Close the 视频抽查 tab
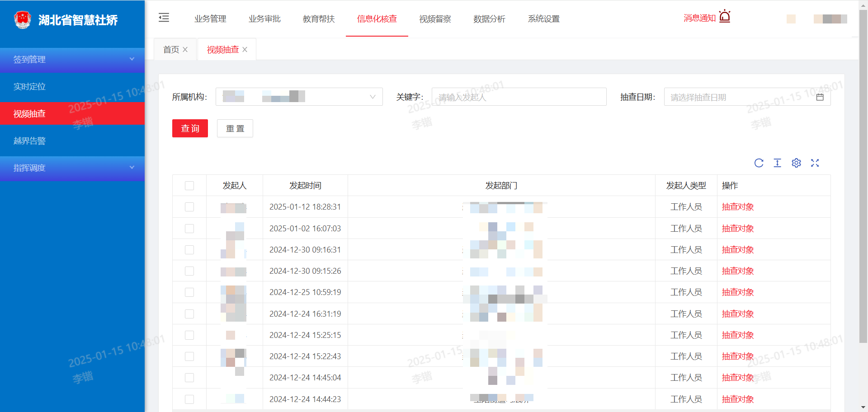The width and height of the screenshot is (868, 412). 245,50
